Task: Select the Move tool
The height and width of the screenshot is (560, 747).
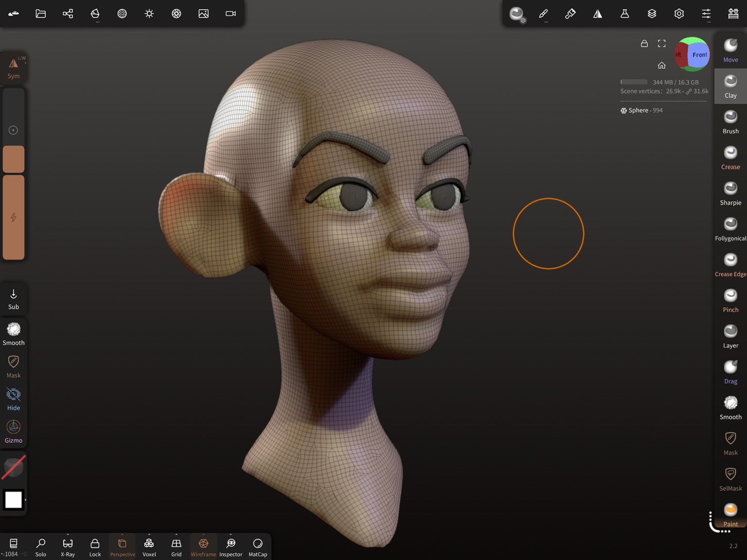Action: click(730, 51)
